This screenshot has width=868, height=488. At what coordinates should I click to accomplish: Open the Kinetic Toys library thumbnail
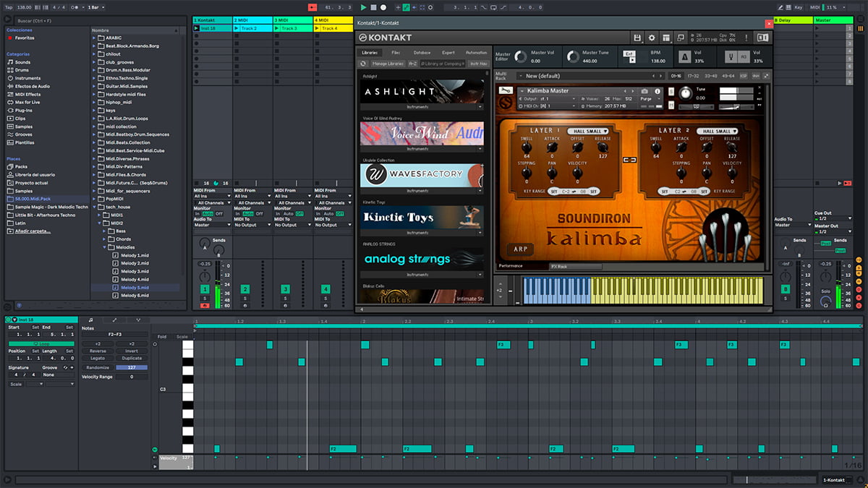[422, 218]
